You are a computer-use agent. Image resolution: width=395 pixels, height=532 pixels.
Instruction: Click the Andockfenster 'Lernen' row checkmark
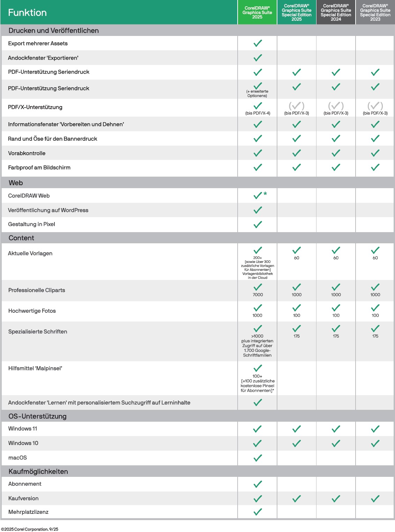tap(258, 402)
